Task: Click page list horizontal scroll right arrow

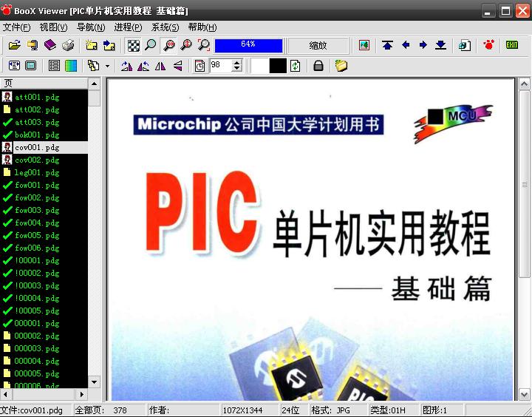Action: pos(81,394)
